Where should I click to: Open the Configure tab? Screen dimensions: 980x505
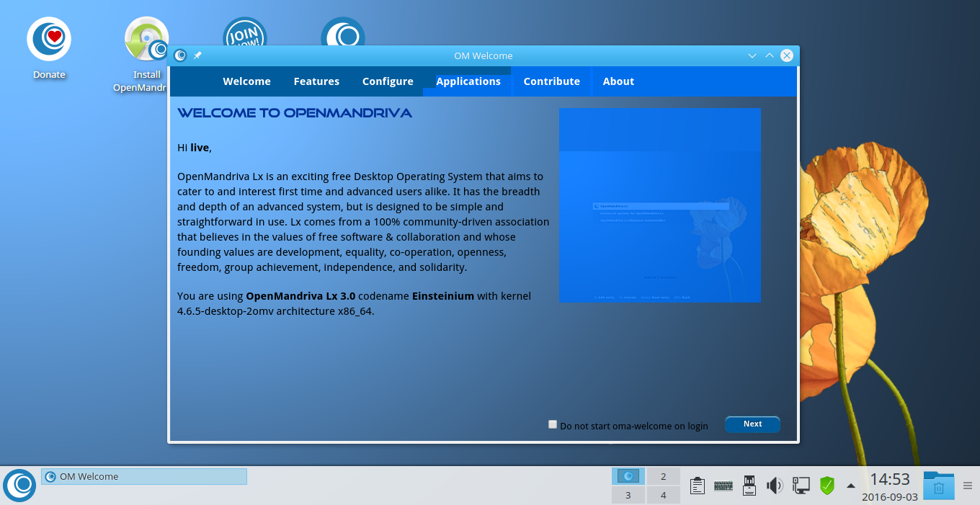coord(388,81)
